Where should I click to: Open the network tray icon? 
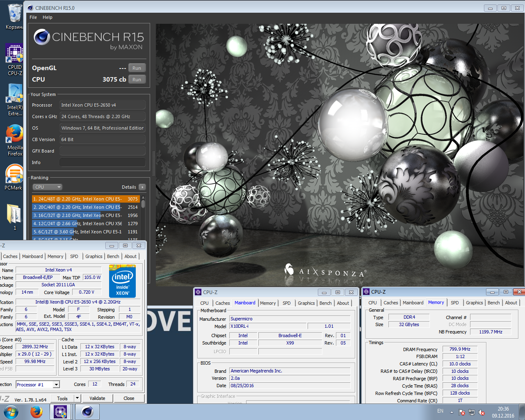472,412
